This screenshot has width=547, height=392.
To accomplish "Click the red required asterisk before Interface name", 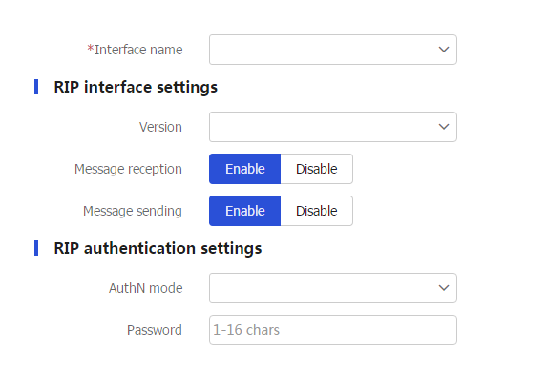I will [91, 49].
